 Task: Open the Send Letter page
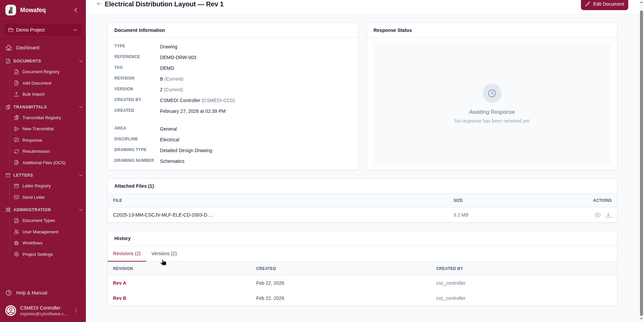point(34,197)
